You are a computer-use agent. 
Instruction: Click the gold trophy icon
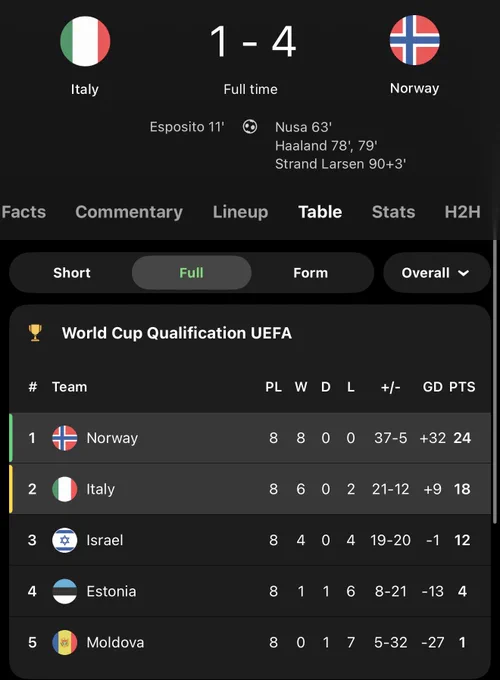pos(35,333)
